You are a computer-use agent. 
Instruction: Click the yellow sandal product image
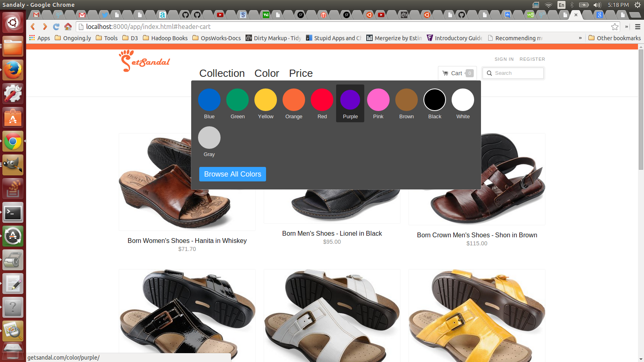[477, 316]
